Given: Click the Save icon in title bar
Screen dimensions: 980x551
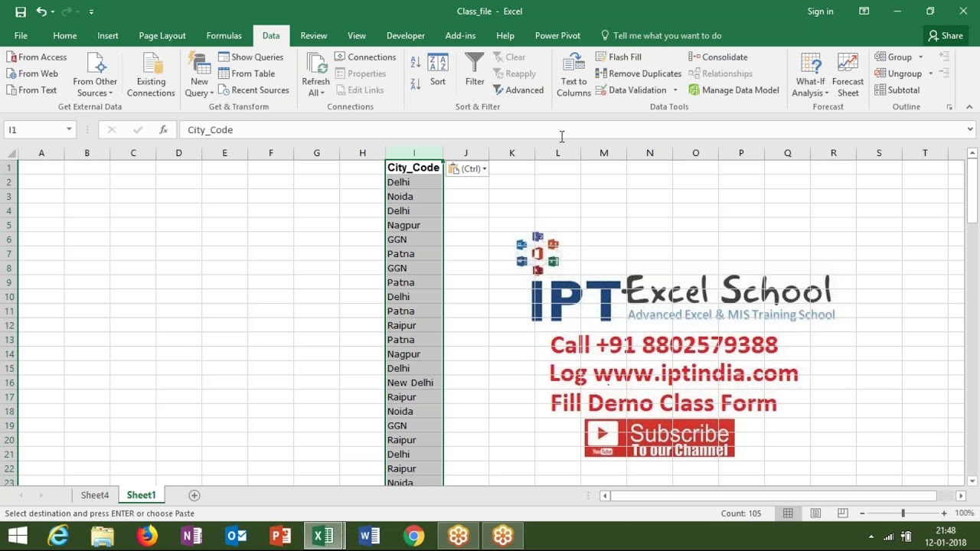Looking at the screenshot, I should pyautogui.click(x=21, y=11).
